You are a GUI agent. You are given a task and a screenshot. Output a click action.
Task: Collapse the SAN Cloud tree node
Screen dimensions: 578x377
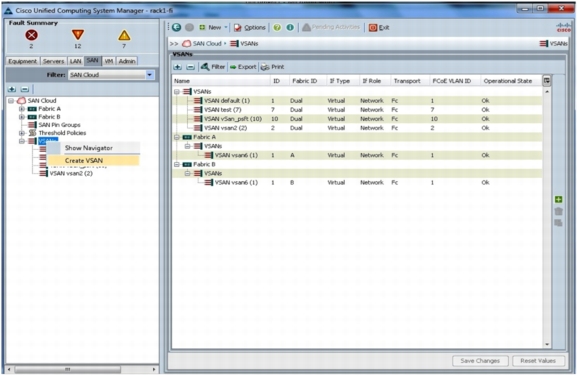pyautogui.click(x=11, y=101)
